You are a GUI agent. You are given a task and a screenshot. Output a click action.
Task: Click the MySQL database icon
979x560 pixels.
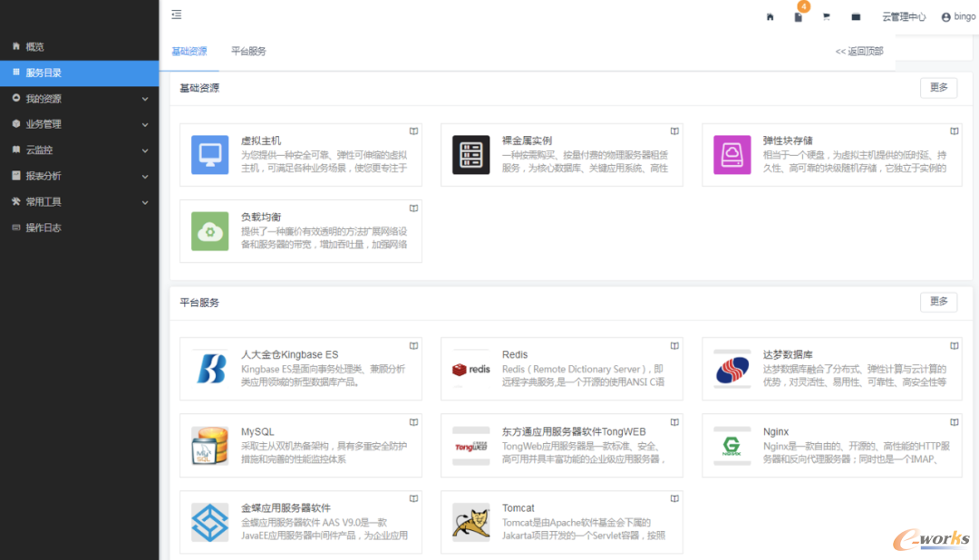[x=209, y=445]
